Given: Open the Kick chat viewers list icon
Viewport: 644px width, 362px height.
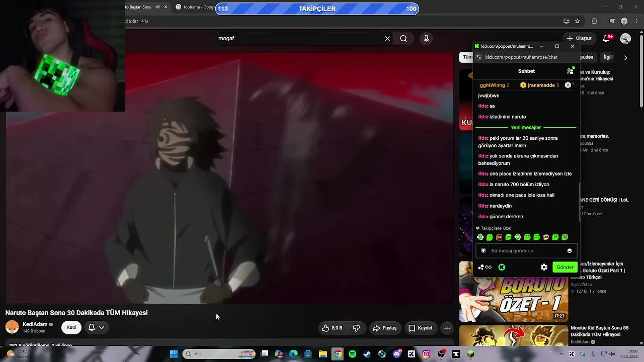Looking at the screenshot, I should pyautogui.click(x=570, y=71).
